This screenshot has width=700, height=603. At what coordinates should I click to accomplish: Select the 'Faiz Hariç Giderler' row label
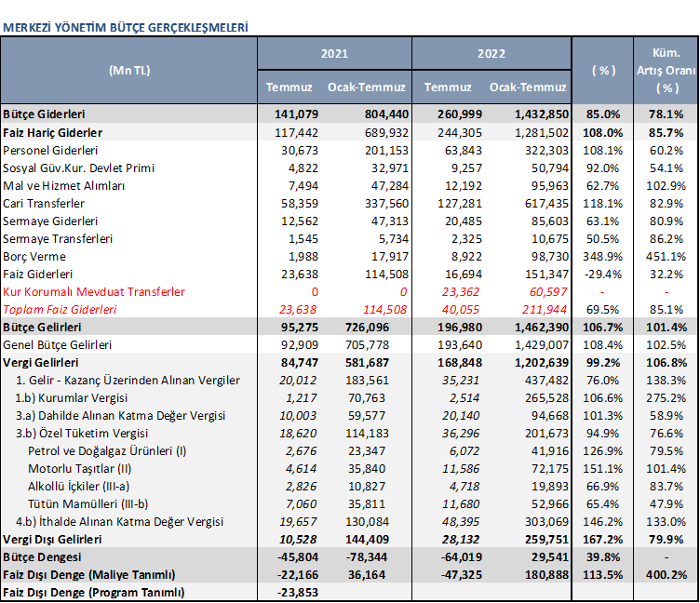[x=53, y=132]
